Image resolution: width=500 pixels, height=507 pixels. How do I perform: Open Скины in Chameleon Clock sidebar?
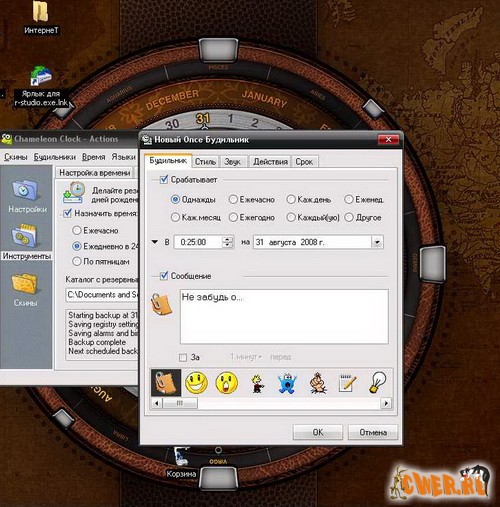click(25, 289)
